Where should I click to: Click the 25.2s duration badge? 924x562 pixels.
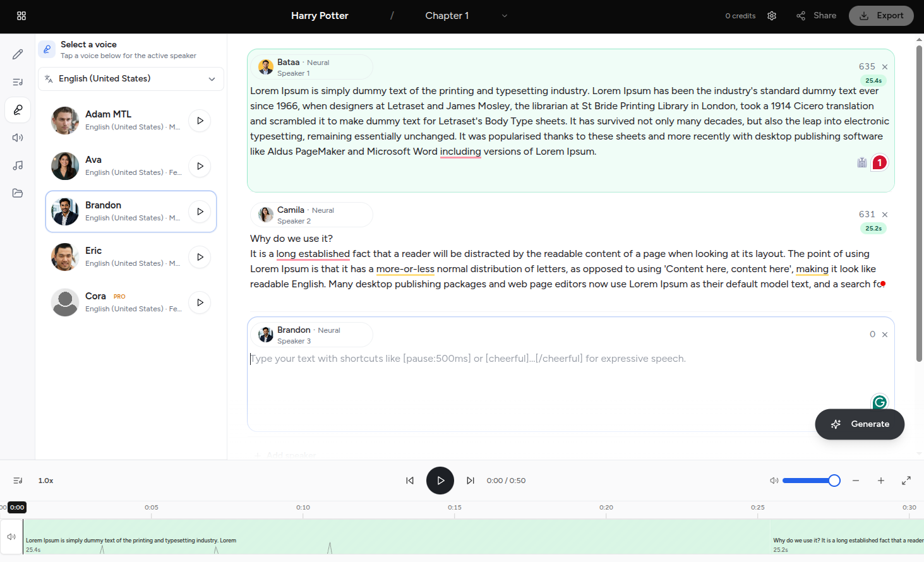[x=873, y=229]
